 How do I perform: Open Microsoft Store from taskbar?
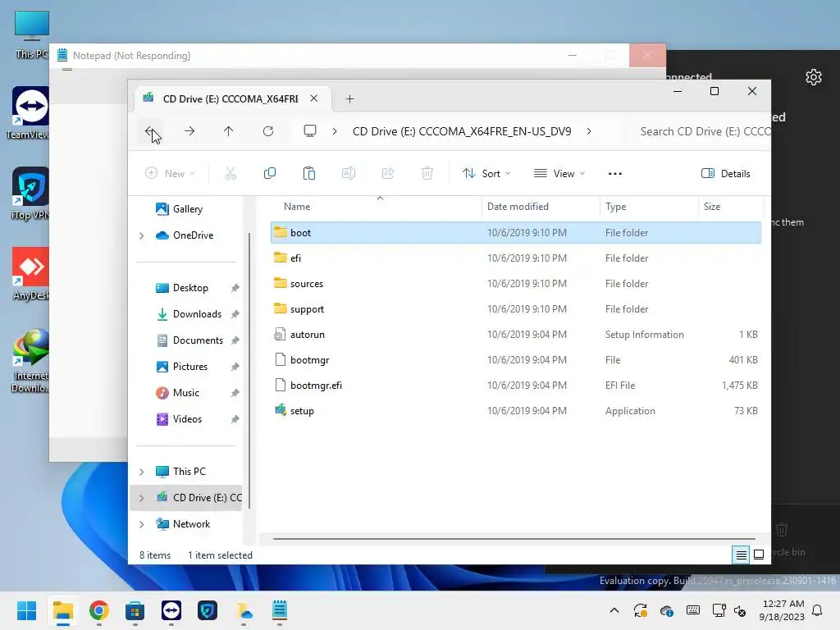click(x=135, y=610)
